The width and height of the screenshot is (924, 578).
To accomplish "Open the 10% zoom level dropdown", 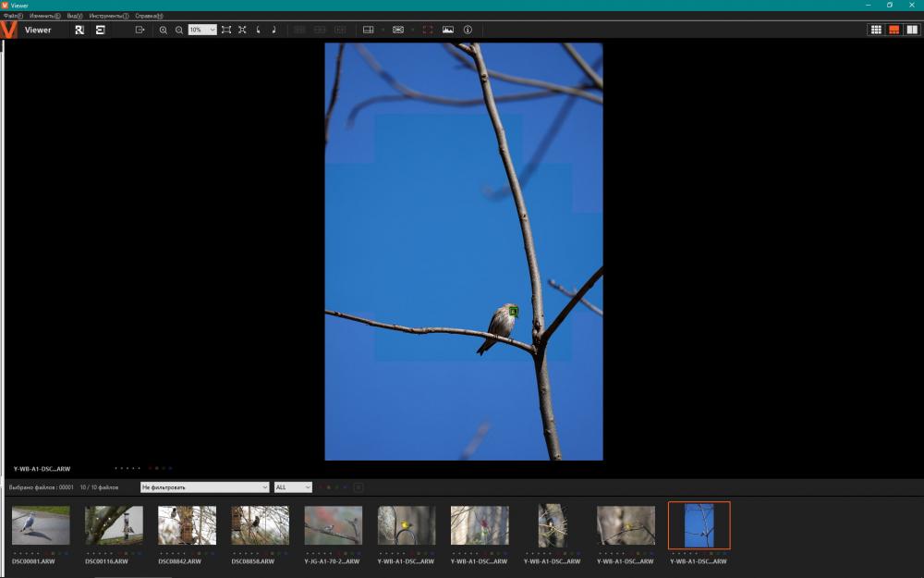I will click(202, 30).
